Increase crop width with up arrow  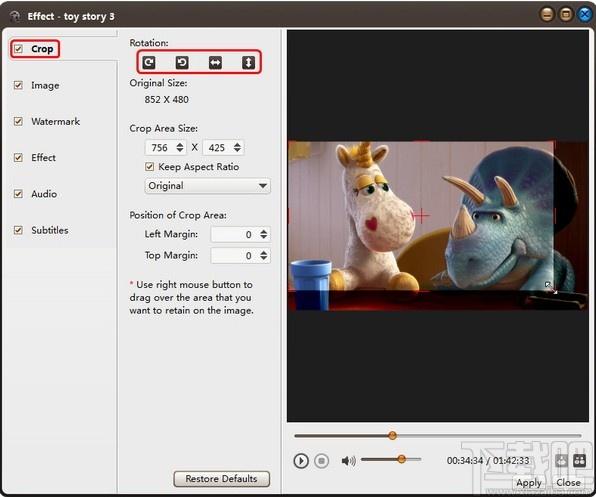[180, 144]
